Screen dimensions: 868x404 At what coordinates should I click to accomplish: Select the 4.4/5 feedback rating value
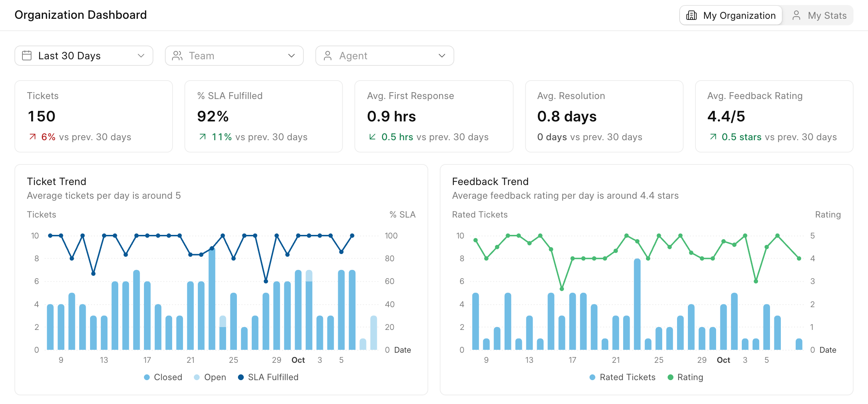[726, 116]
